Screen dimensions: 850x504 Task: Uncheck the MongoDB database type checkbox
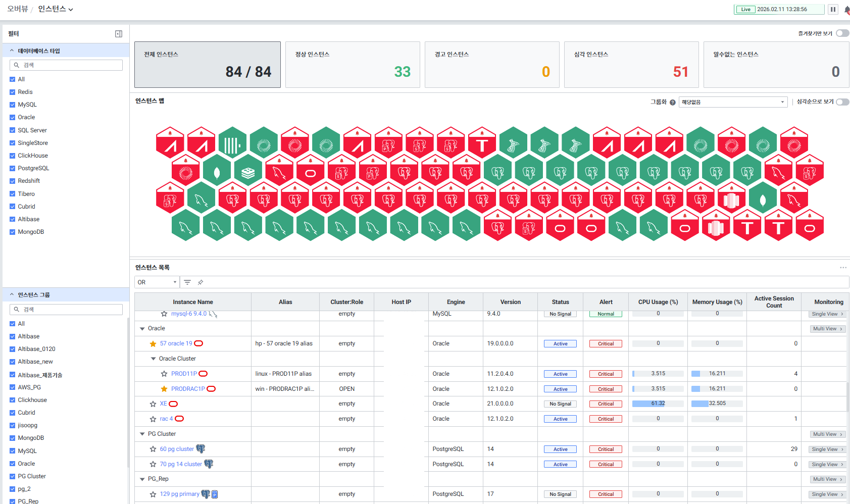pos(13,232)
